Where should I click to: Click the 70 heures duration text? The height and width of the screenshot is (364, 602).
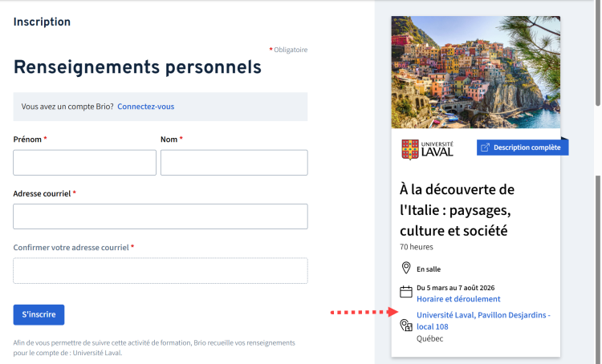coord(417,247)
